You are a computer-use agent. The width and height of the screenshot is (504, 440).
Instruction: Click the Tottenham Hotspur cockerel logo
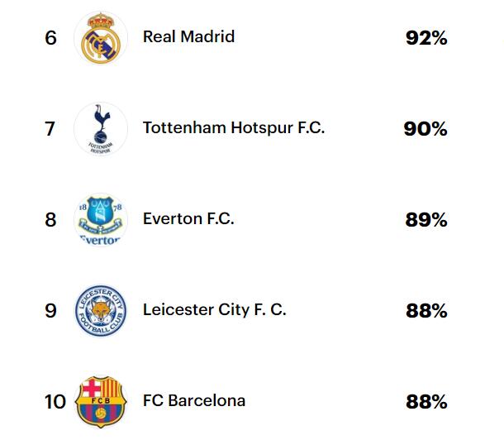(101, 129)
